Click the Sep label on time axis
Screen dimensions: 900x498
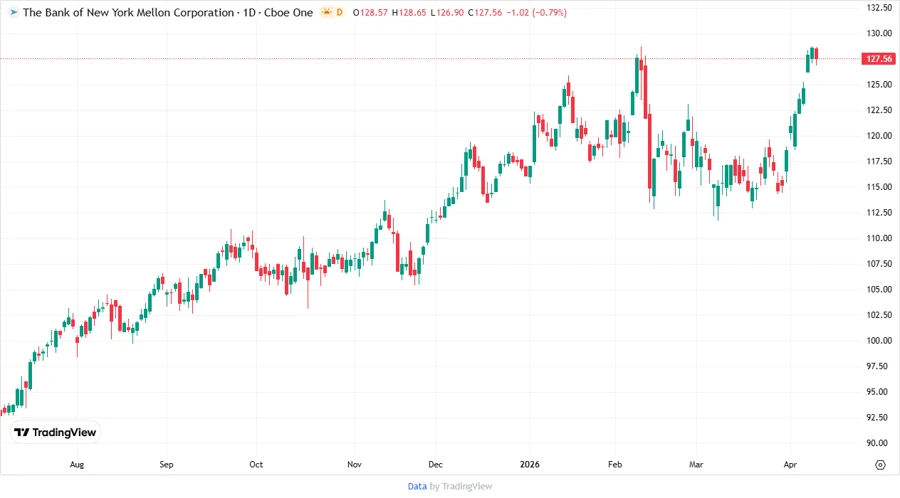pyautogui.click(x=166, y=464)
